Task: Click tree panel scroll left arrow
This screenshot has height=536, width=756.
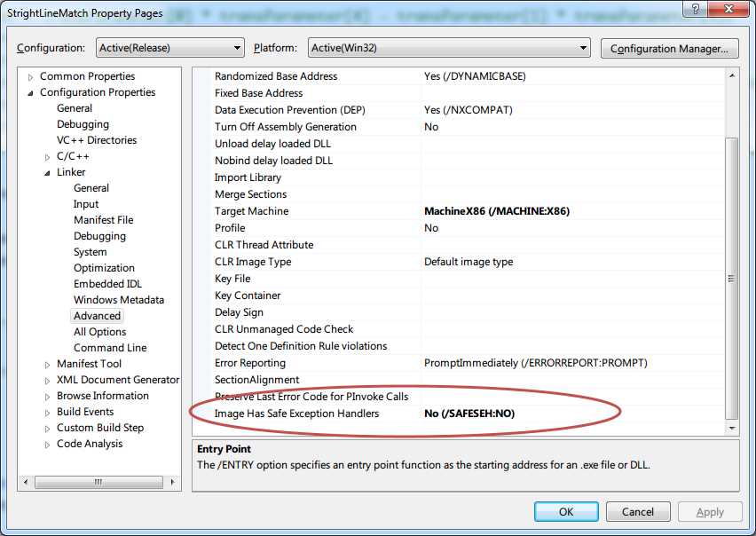Action: [26, 482]
